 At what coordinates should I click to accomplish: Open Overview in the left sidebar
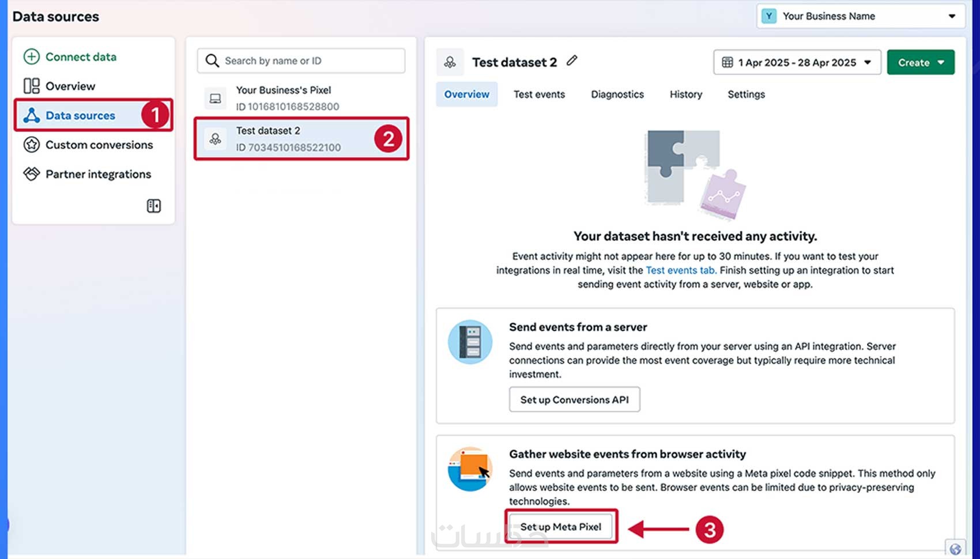click(70, 86)
